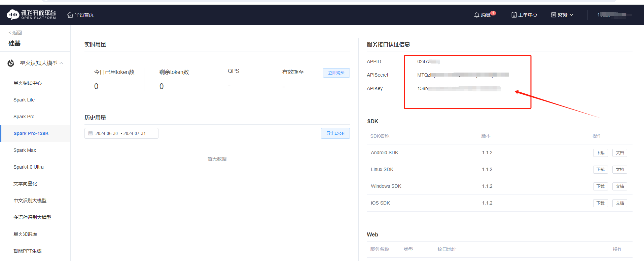This screenshot has width=644, height=261.
Task: Click the home icon beside 平台首页
Action: click(70, 15)
